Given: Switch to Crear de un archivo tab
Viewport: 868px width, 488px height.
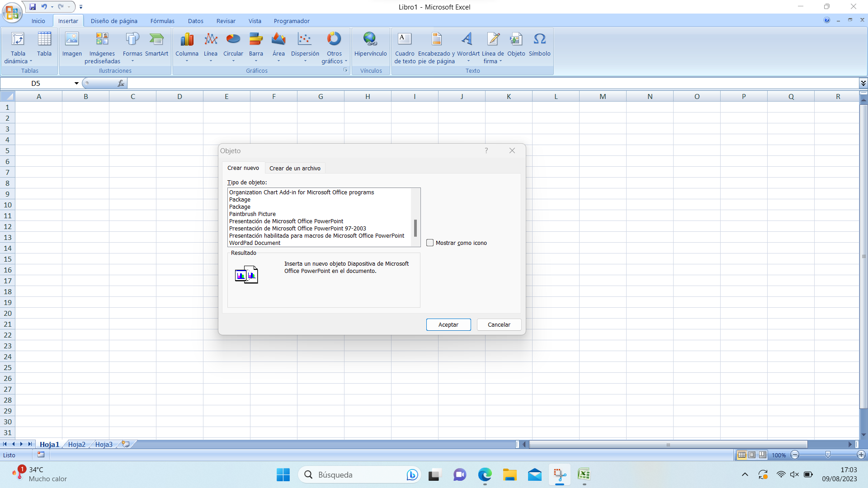Looking at the screenshot, I should pyautogui.click(x=295, y=168).
